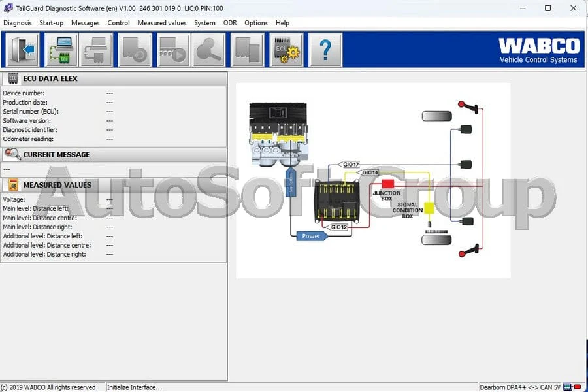Click Dearborn DPA4+ CAN 5V status text

[520, 387]
